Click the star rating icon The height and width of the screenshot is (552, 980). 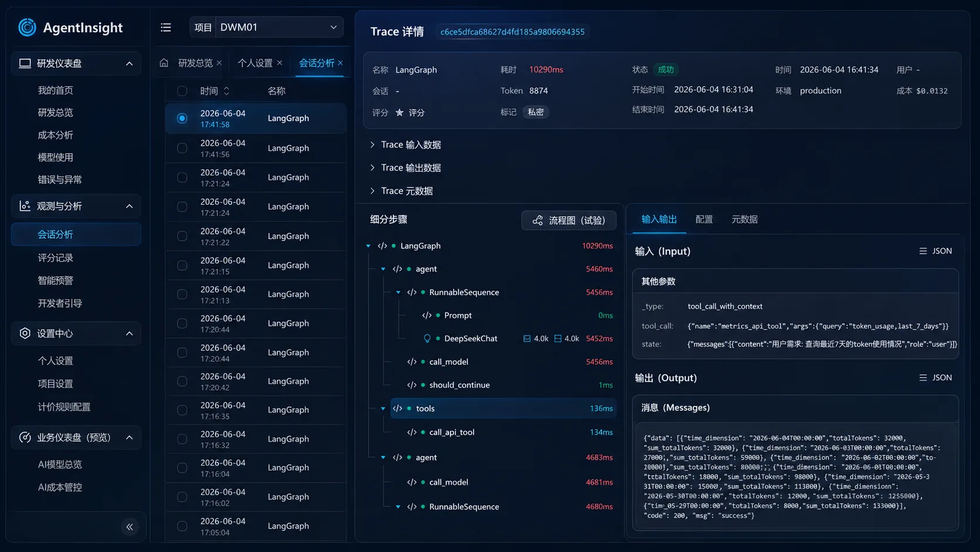point(400,113)
